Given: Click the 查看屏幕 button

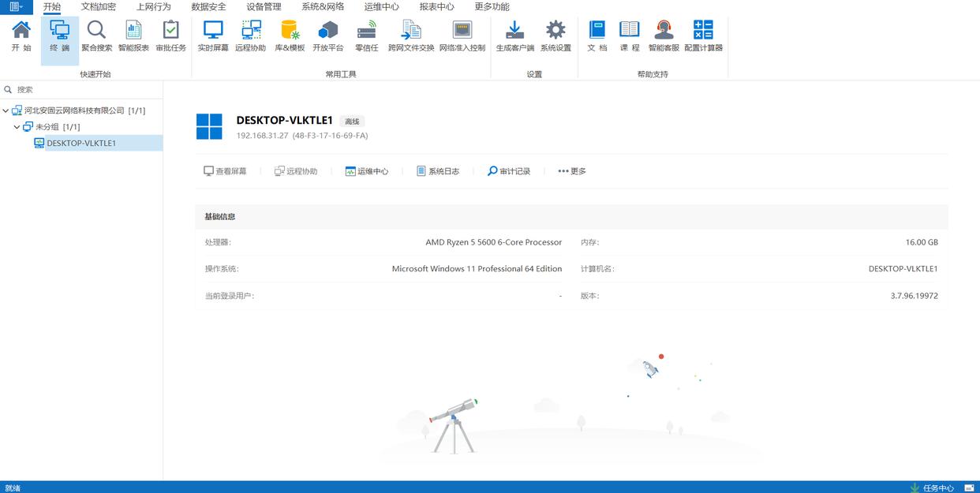Looking at the screenshot, I should point(225,171).
